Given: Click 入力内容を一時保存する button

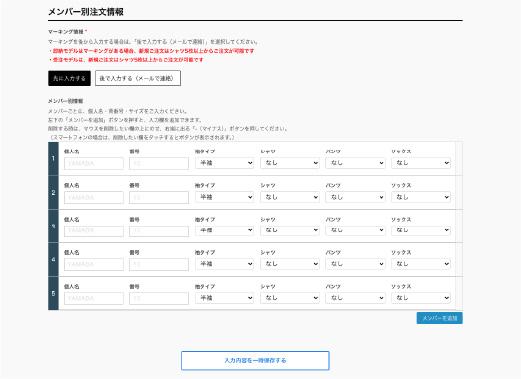Looking at the screenshot, I should (x=255, y=360).
